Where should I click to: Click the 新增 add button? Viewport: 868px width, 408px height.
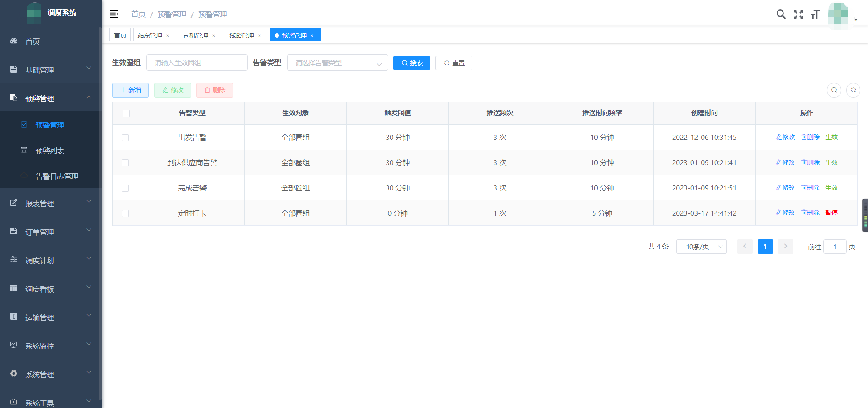point(130,90)
